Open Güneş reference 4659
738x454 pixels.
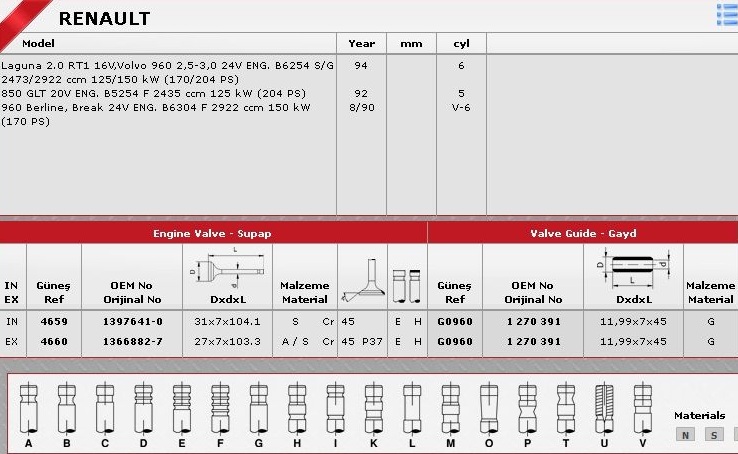[54, 322]
